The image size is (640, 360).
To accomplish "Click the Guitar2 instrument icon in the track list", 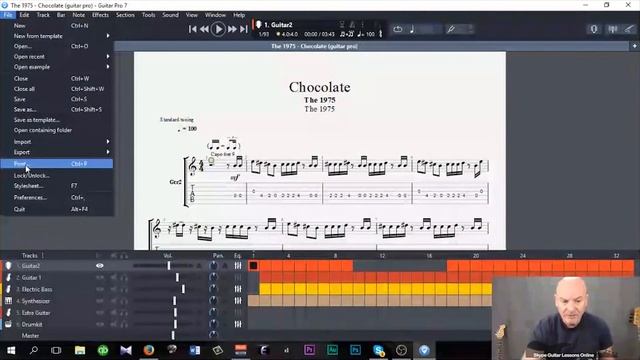I will (x=8, y=266).
